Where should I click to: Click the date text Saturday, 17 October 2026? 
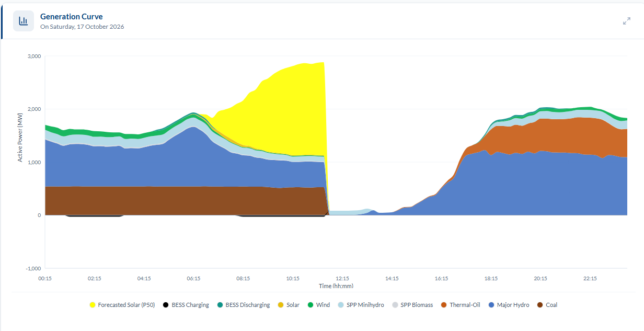tap(86, 27)
